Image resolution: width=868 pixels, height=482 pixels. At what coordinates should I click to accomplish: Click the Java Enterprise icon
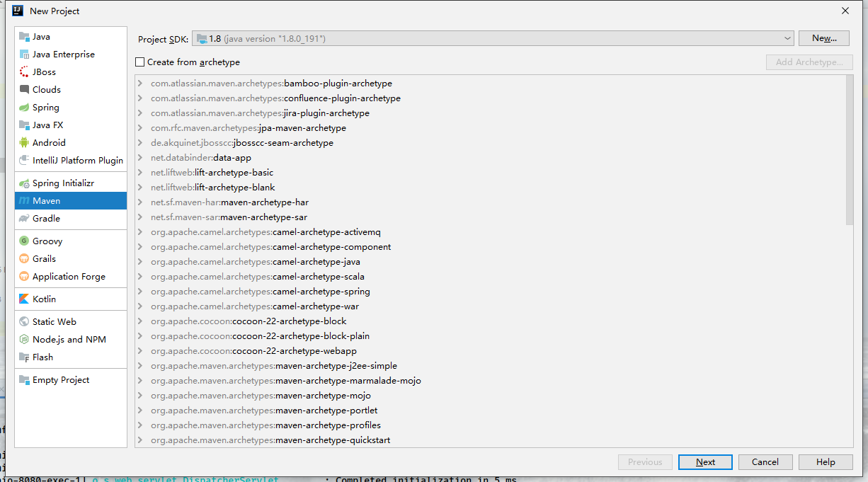24,54
